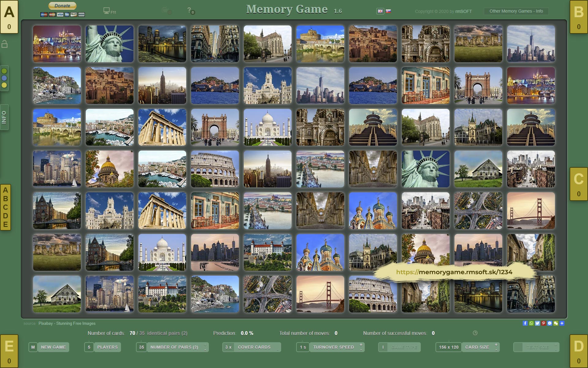Click the clock timer icon
The height and width of the screenshot is (368, 588).
(x=475, y=333)
